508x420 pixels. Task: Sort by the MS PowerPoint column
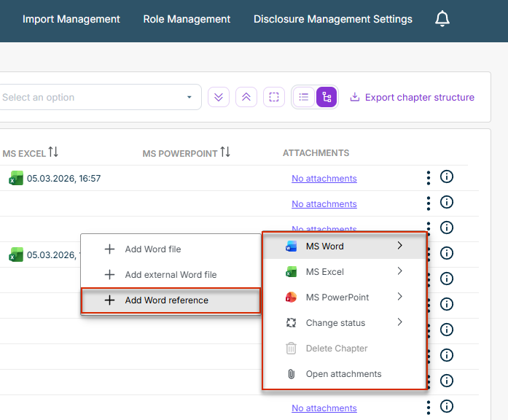click(224, 152)
